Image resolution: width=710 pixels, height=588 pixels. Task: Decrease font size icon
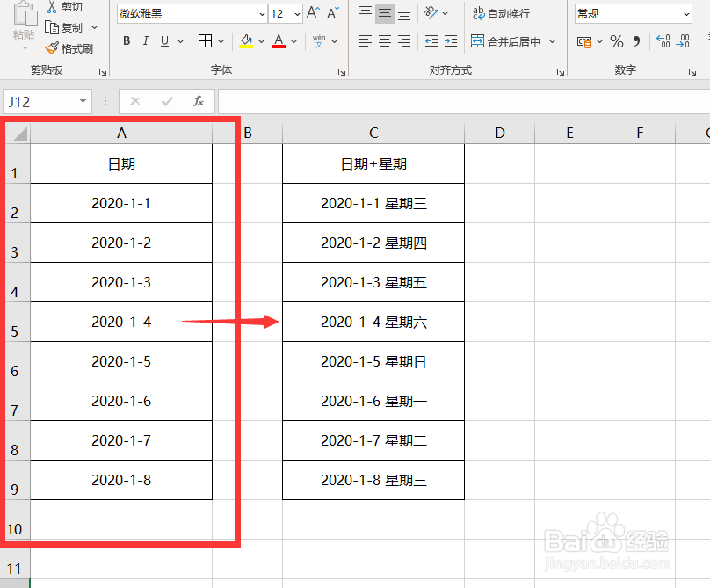pos(333,13)
